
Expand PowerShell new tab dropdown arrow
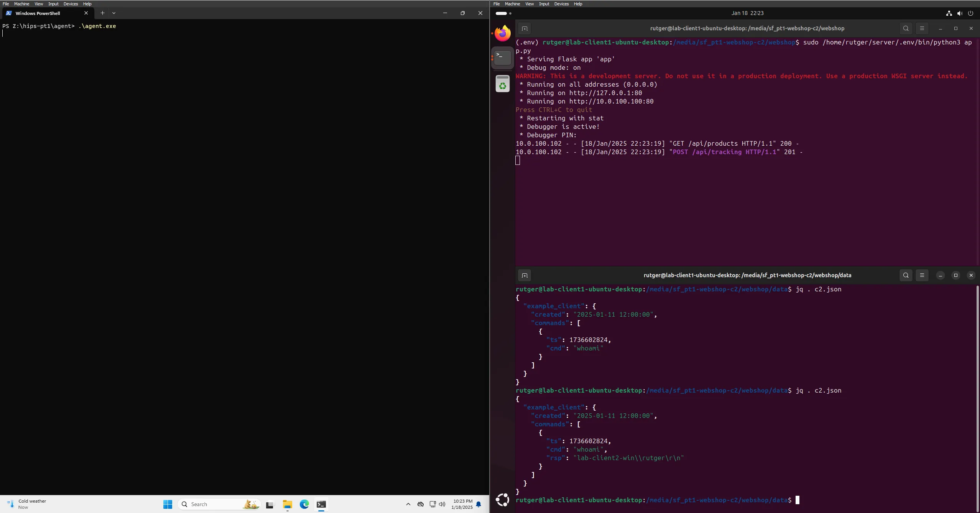coord(114,13)
